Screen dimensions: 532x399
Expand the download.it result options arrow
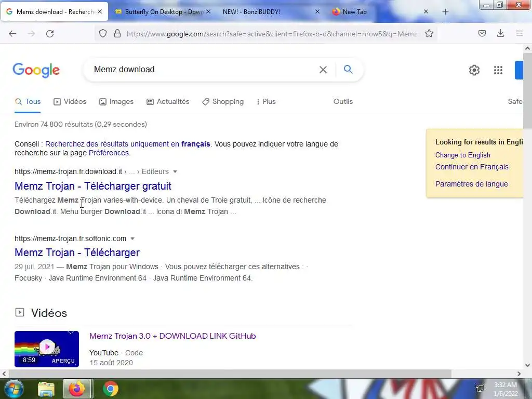[175, 171]
